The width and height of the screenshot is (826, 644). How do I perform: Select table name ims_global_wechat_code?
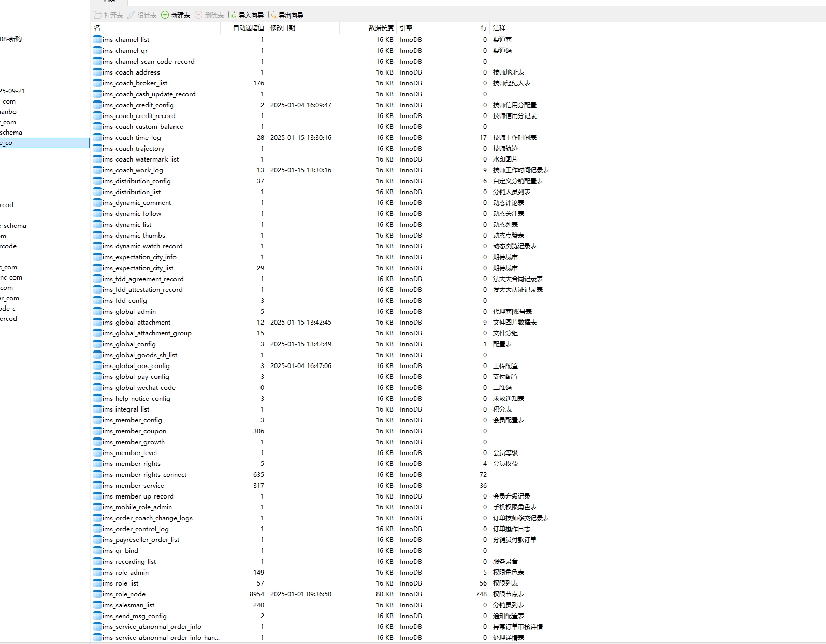[x=139, y=387]
